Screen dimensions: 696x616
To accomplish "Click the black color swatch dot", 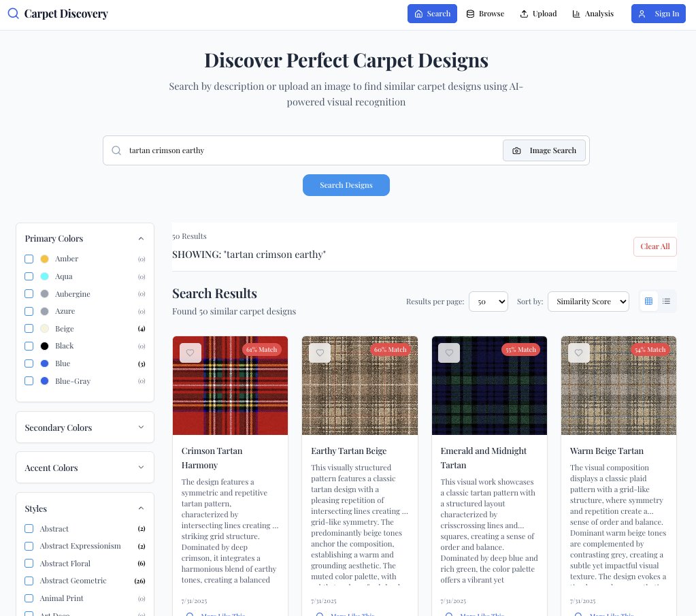I will point(44,346).
